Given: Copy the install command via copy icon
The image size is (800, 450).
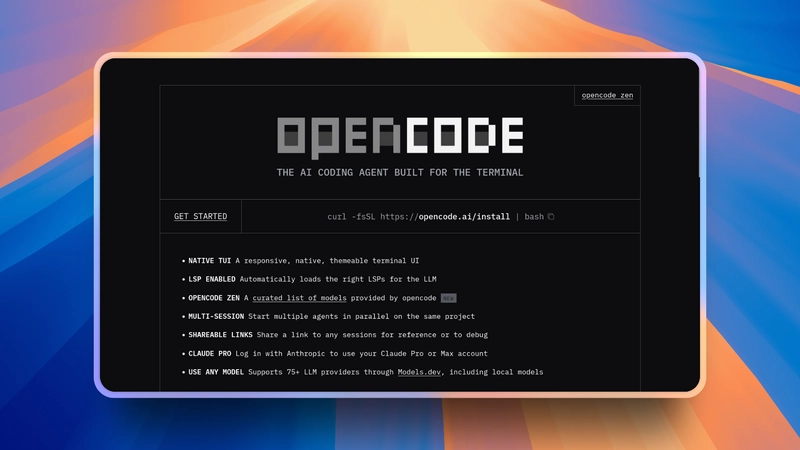Looking at the screenshot, I should [x=551, y=217].
